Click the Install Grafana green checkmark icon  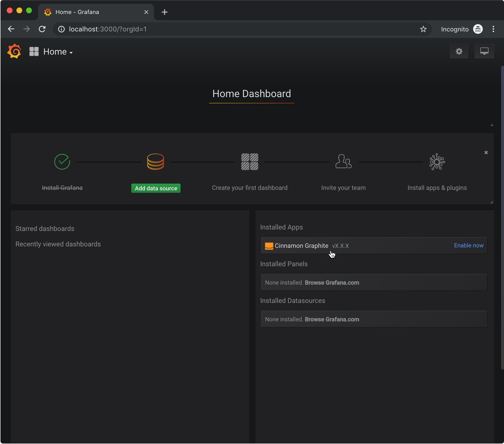tap(62, 162)
